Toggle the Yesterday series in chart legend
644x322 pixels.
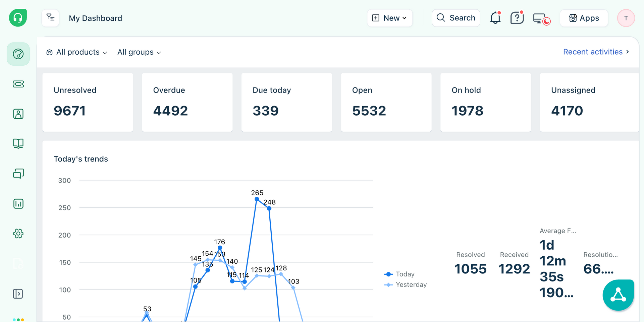pyautogui.click(x=406, y=285)
